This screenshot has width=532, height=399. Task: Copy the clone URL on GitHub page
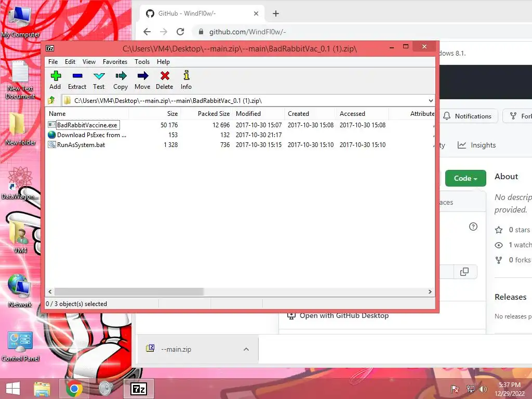pyautogui.click(x=464, y=271)
